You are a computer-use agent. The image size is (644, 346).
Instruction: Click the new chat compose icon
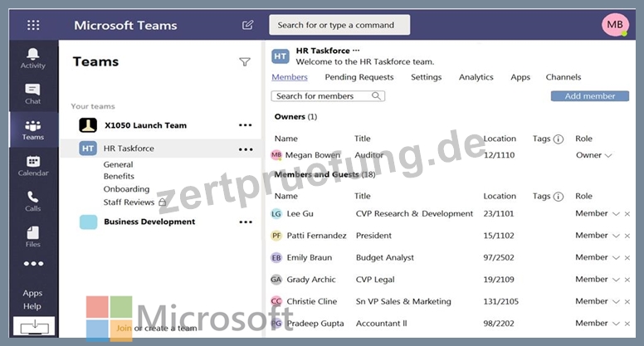click(247, 25)
